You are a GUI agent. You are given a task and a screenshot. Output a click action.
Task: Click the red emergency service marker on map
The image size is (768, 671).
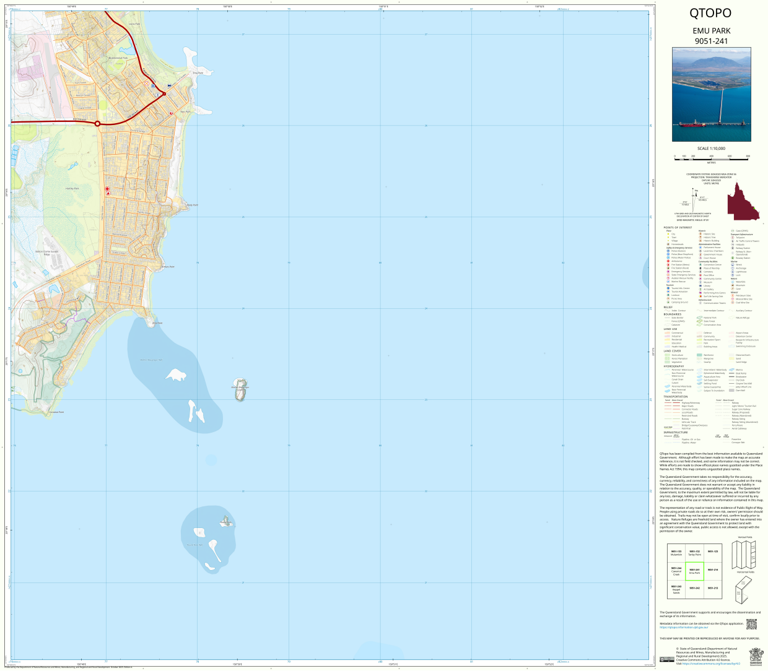[x=107, y=189]
